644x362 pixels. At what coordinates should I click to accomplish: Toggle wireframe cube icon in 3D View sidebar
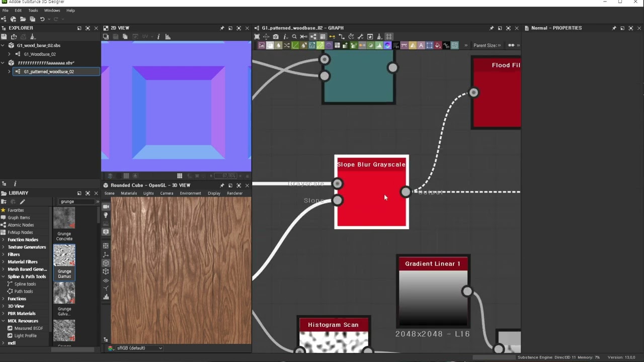[106, 271]
